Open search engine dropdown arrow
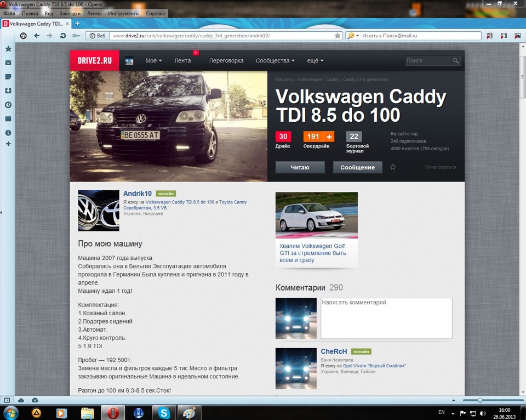Image resolution: width=526 pixels, height=420 pixels. click(358, 36)
